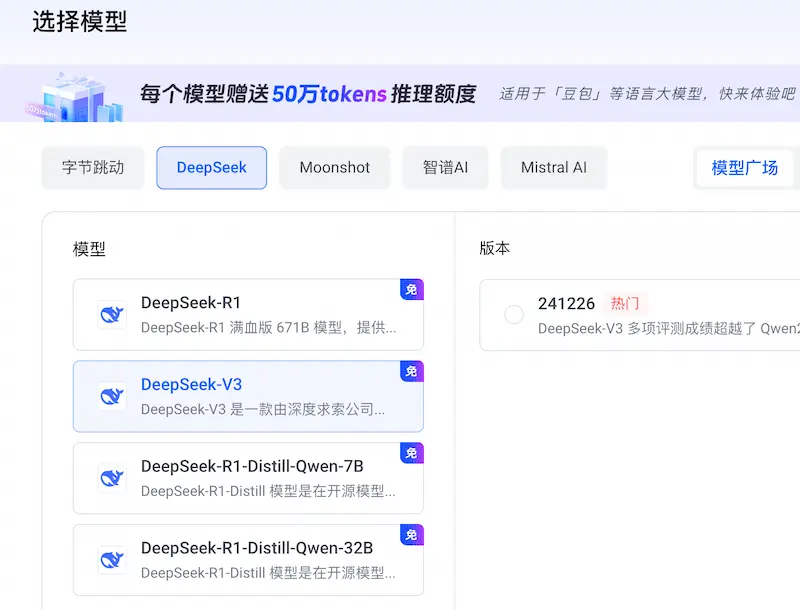Switch to the Moonshot tab
Screen dimensions: 800x610
pos(334,167)
